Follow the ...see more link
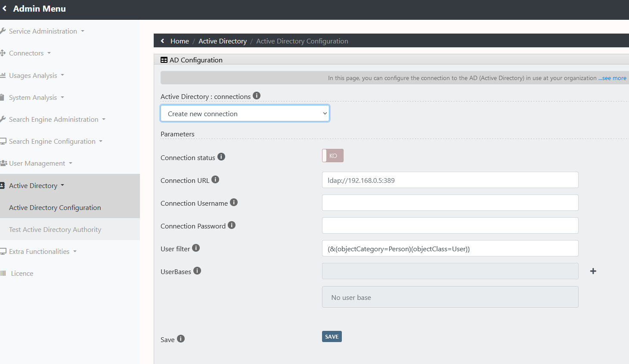Viewport: 629px width, 364px height. point(612,78)
